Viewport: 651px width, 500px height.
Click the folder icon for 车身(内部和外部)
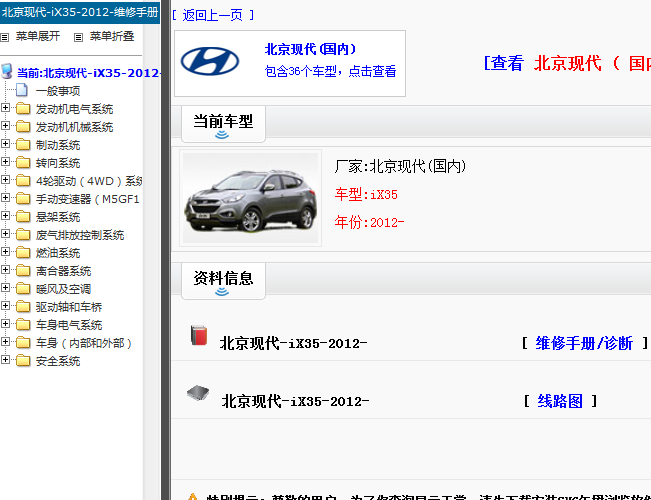pos(23,343)
